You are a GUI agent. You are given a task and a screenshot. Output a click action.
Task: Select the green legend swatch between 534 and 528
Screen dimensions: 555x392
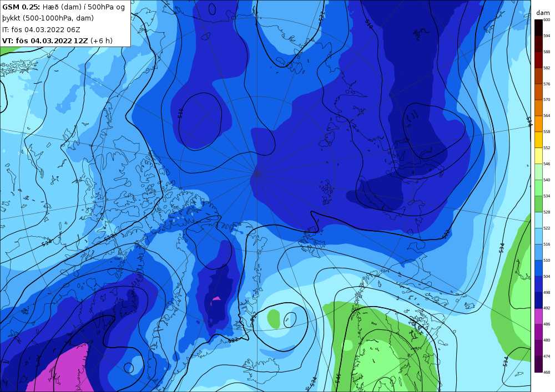tap(538, 204)
